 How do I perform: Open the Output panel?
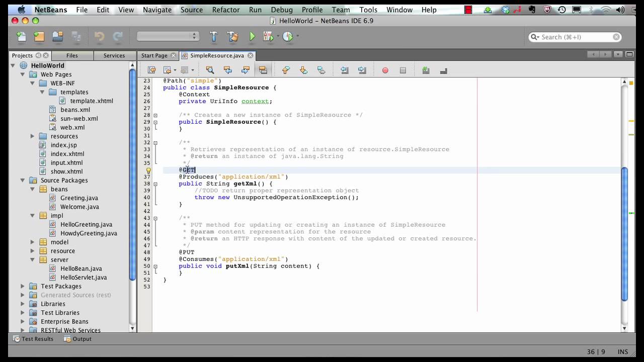pos(77,339)
